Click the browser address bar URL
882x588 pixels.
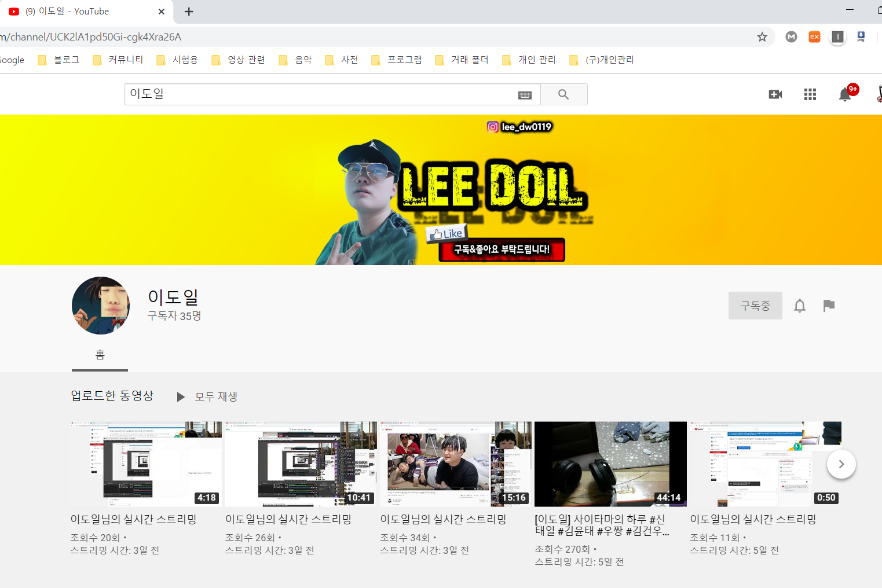pyautogui.click(x=91, y=37)
